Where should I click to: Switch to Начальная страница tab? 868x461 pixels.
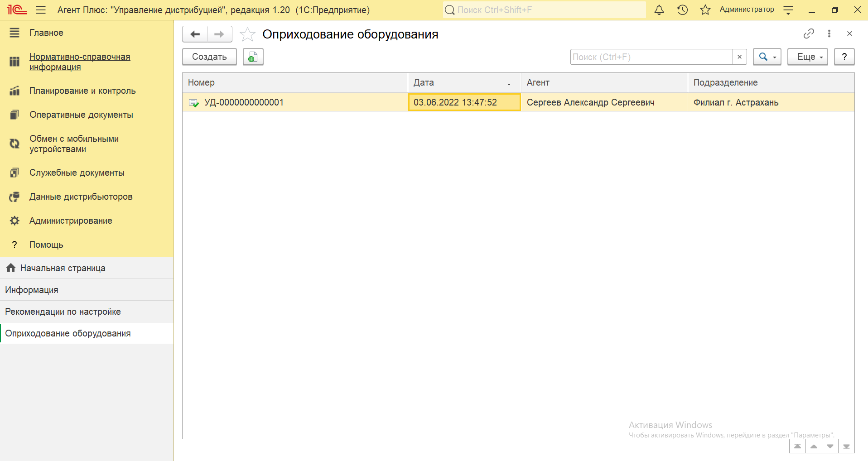click(x=63, y=268)
